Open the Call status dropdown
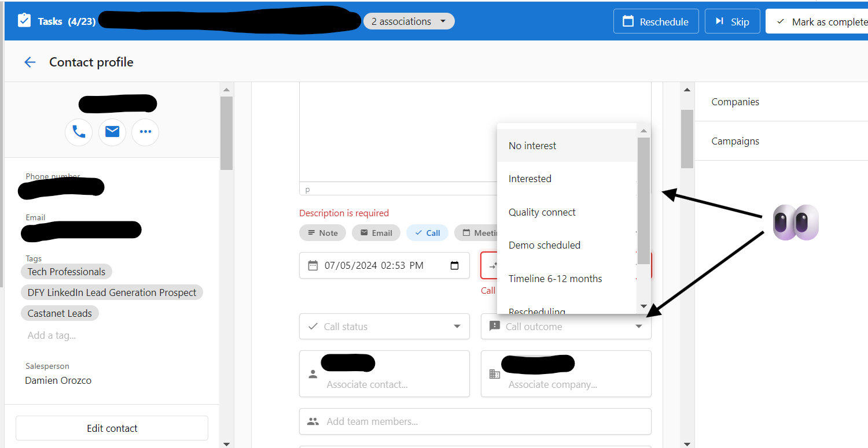Image resolution: width=868 pixels, height=448 pixels. tap(384, 327)
